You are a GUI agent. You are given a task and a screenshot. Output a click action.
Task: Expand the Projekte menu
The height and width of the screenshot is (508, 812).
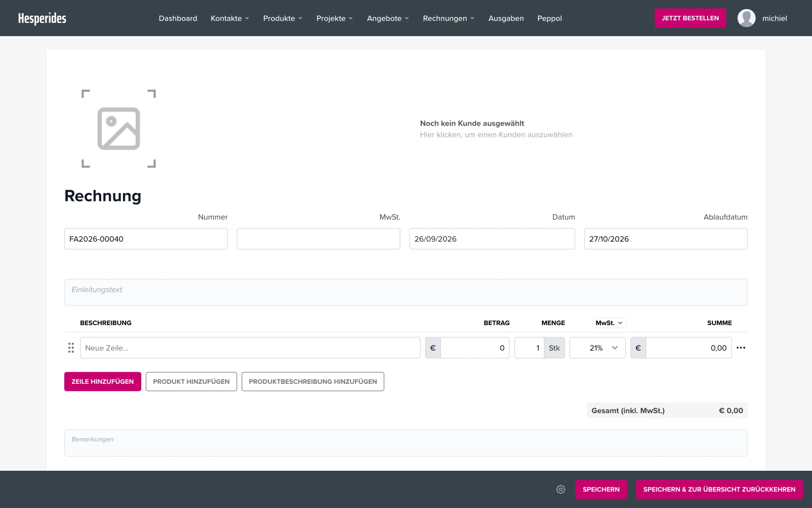335,18
